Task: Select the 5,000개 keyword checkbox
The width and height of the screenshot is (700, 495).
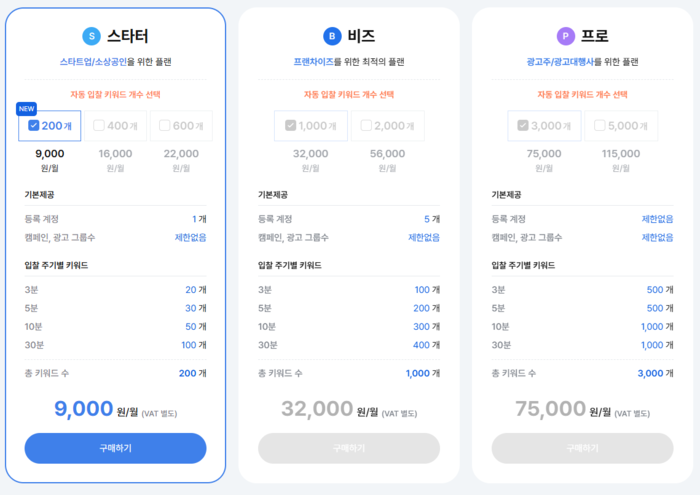Action: click(x=600, y=125)
